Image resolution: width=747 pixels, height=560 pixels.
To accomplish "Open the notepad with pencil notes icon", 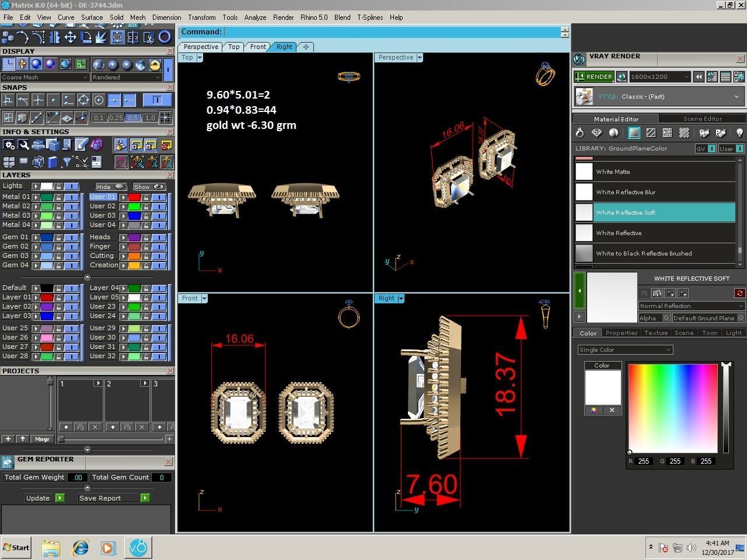I will point(82,145).
